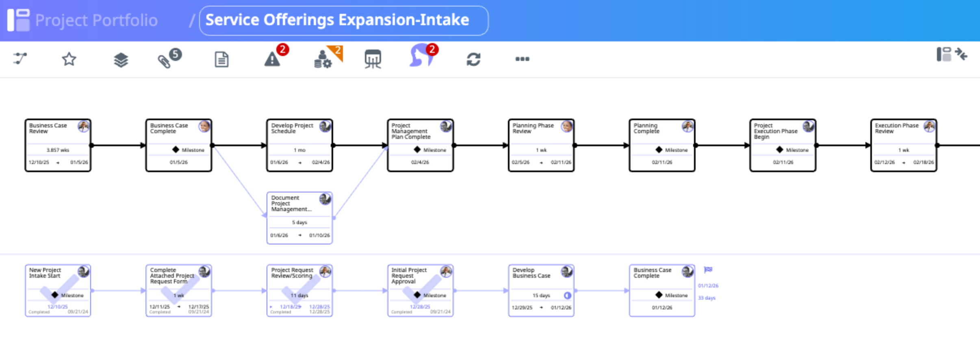Click the assignee avatar on Planning Phase Review
Screen dimensions: 980x350
click(567, 127)
